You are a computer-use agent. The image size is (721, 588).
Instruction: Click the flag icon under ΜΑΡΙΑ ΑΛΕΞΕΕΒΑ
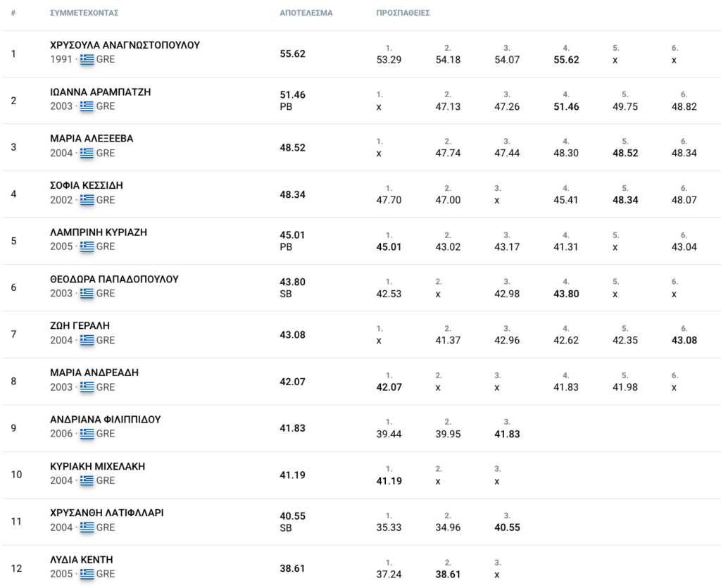point(87,154)
